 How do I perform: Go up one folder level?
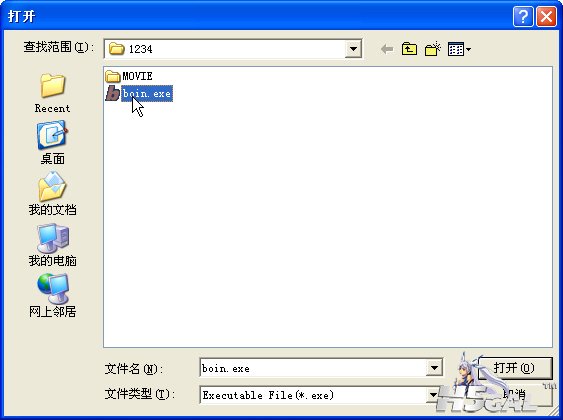click(x=409, y=49)
